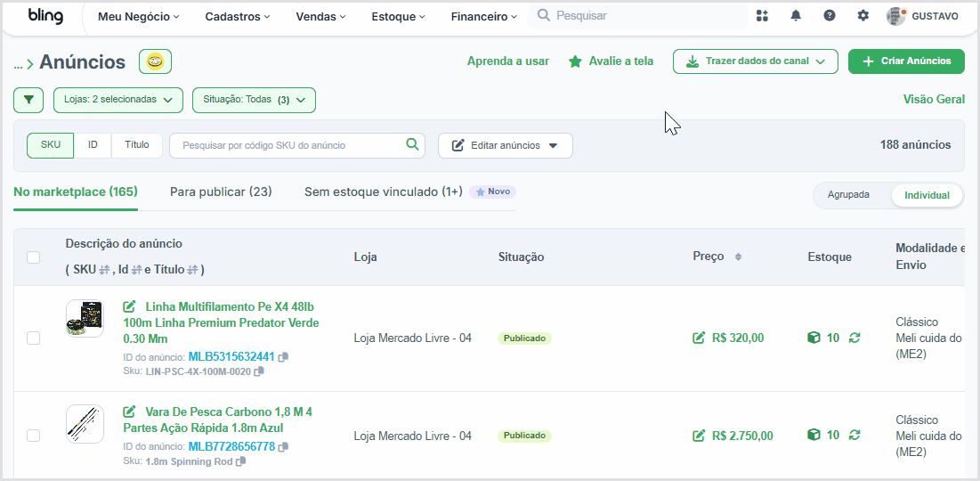Viewport: 980px width, 481px height.
Task: Open the Trazer dados do canal dropdown
Action: click(755, 61)
